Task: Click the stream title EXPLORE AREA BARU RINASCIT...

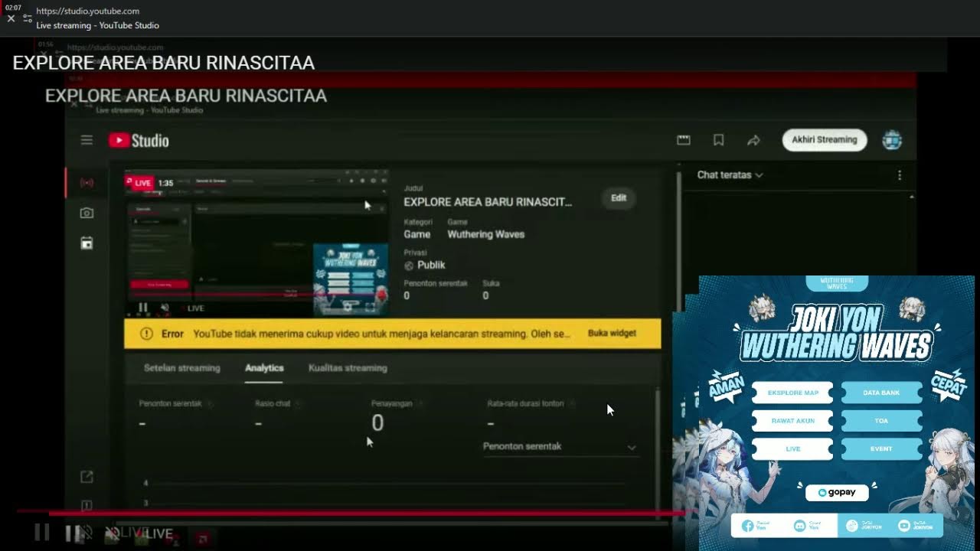Action: pos(488,202)
